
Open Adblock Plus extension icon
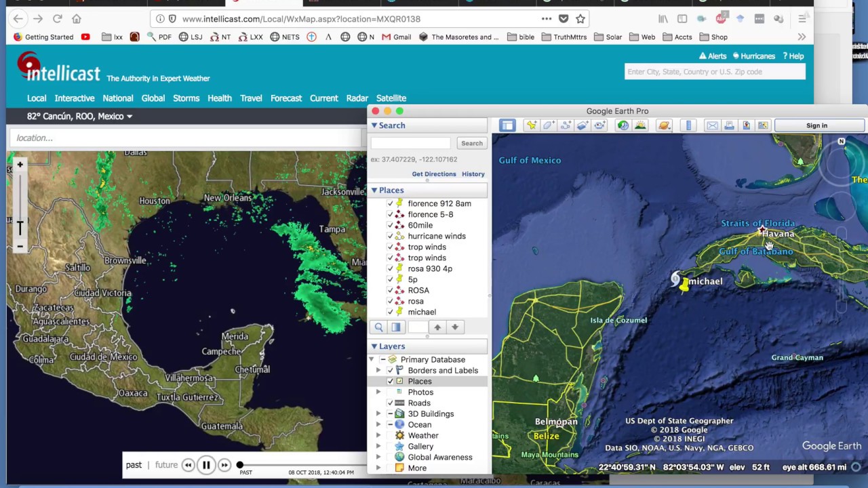pyautogui.click(x=722, y=19)
